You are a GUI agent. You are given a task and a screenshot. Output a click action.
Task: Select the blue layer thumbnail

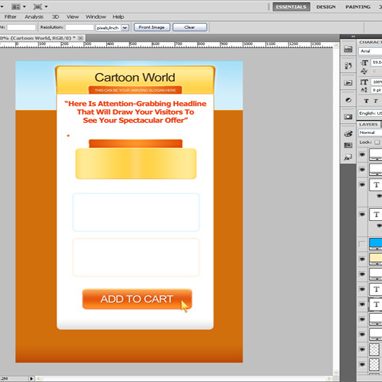click(x=376, y=244)
